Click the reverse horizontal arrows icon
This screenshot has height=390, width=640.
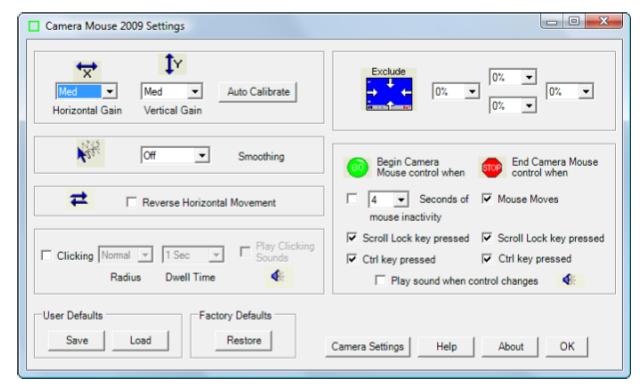79,199
